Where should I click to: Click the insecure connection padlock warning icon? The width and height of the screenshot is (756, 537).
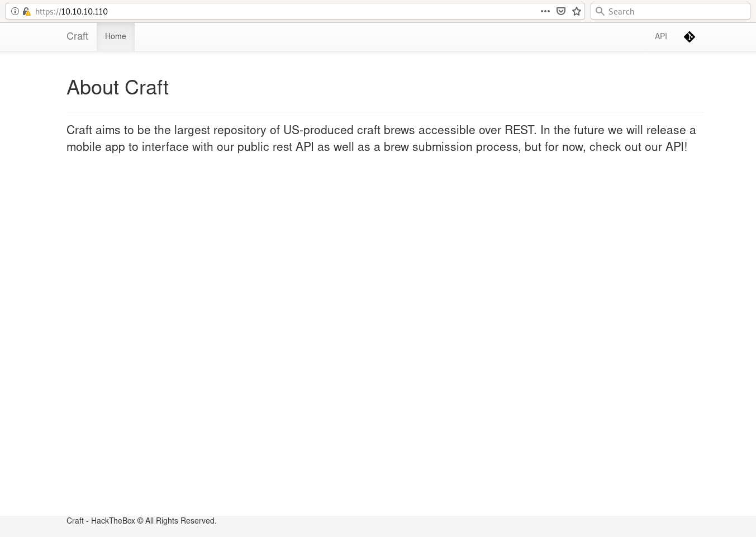(x=26, y=11)
